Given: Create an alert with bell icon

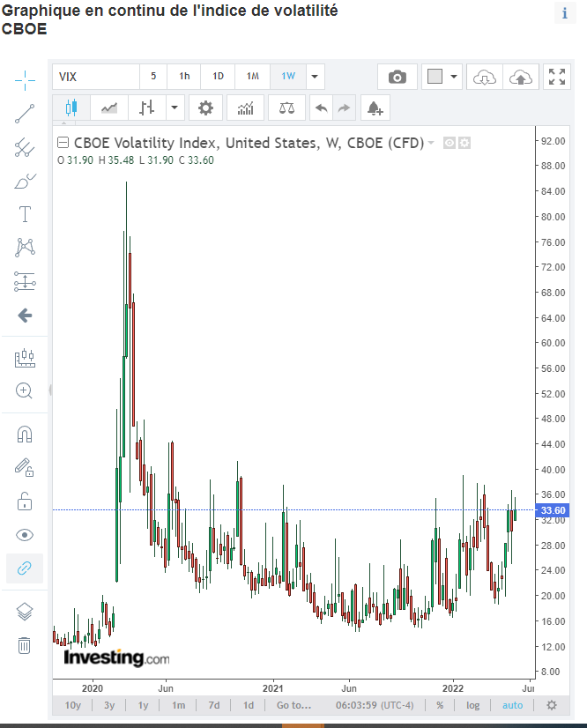Looking at the screenshot, I should [375, 108].
